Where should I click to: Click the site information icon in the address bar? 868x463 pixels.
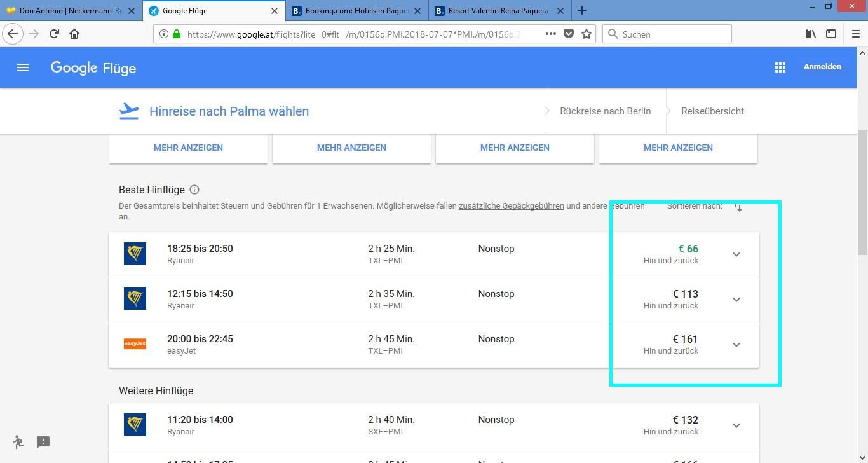point(163,34)
